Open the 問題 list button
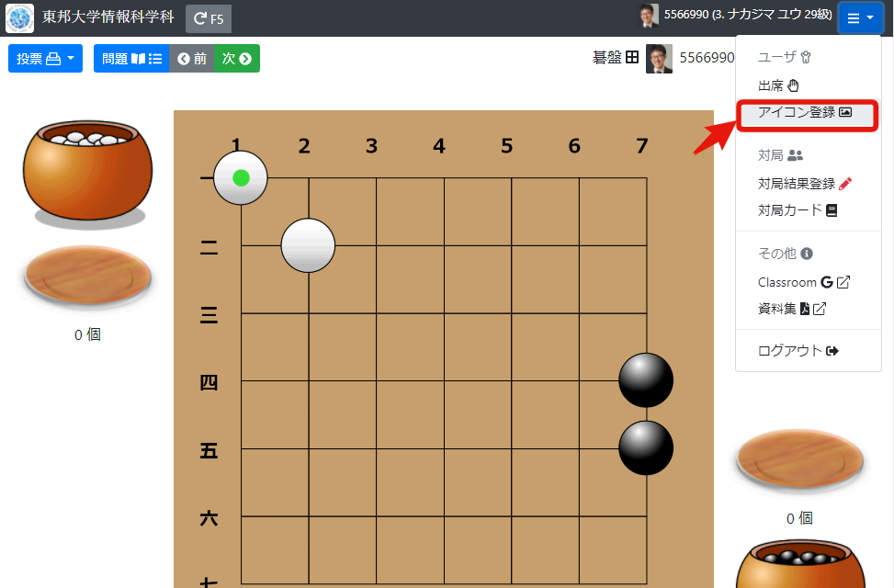The width and height of the screenshot is (894, 588). coord(131,59)
